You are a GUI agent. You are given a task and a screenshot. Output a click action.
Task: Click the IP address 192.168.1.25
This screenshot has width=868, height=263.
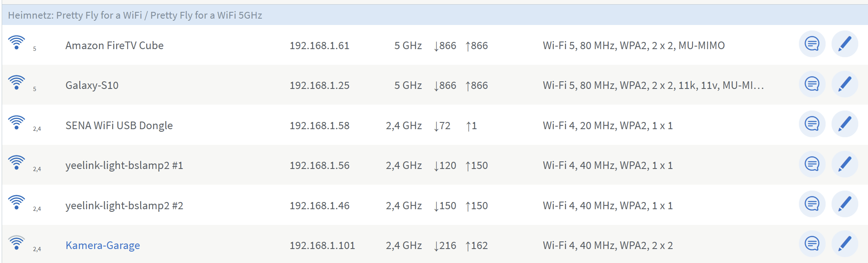click(319, 86)
